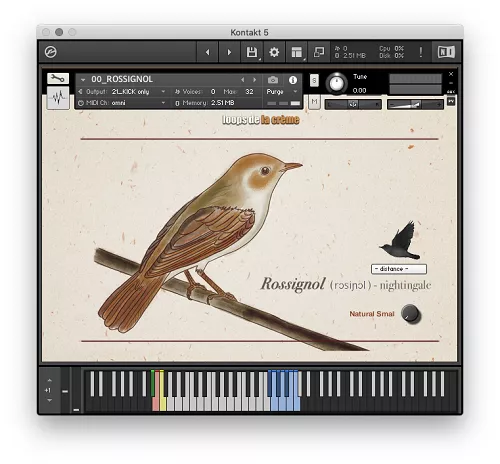Click the Natural Smal label

[x=372, y=314]
